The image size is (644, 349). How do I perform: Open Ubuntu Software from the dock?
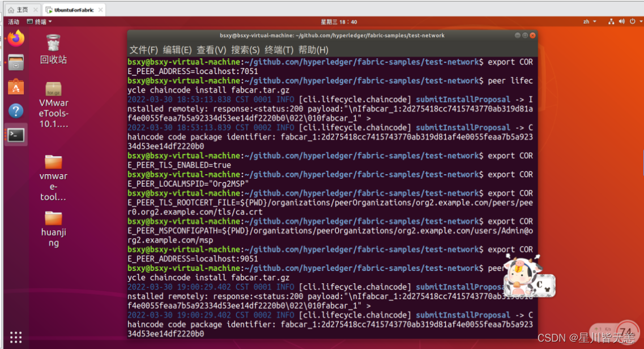(16, 87)
